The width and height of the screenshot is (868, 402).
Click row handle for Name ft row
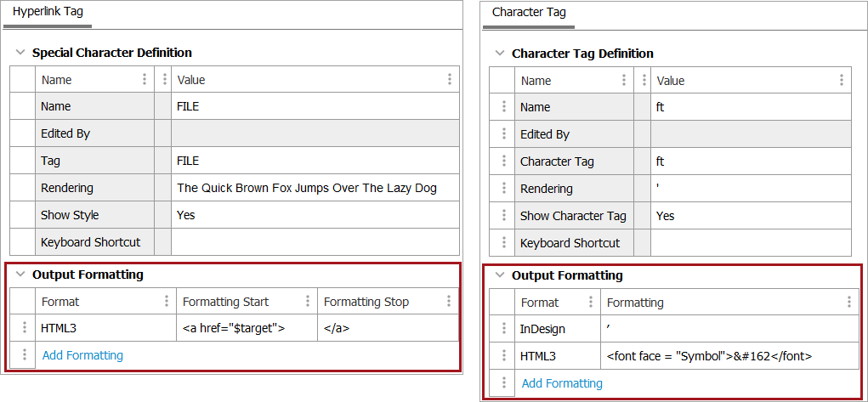coord(503,107)
